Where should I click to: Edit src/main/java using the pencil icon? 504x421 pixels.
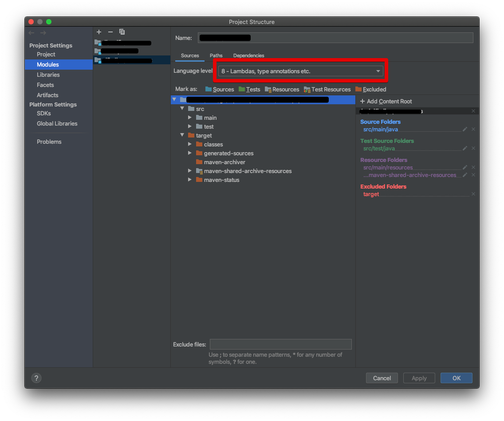coord(465,129)
